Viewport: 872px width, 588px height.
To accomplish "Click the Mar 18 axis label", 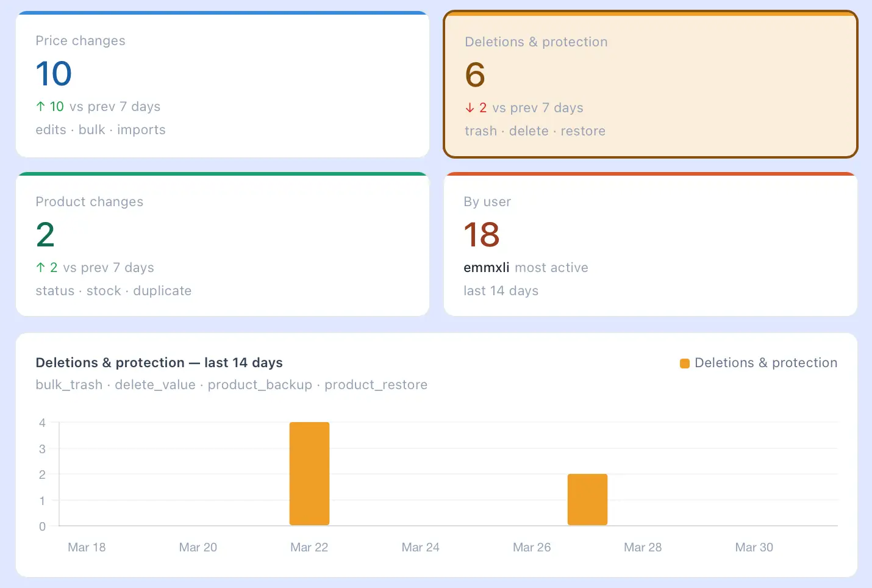I will 87,547.
